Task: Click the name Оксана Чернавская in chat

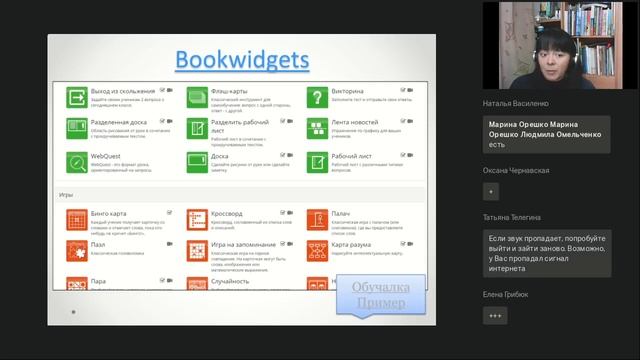Action: [516, 171]
